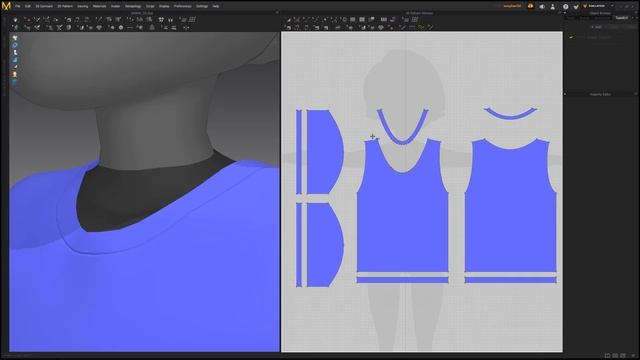Open the 3D Garment menu
Viewport: 640px width, 360px height.
click(44, 6)
